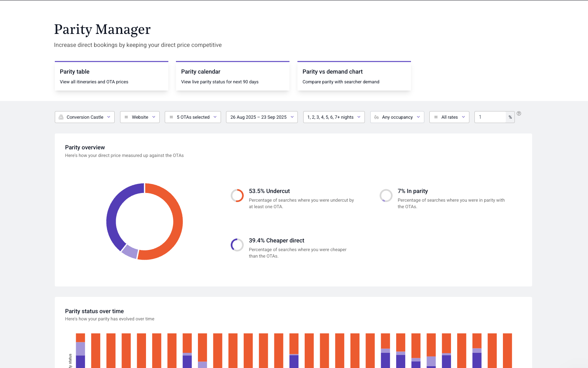Click the orange ring icon beside 53.5% Undercut
The image size is (588, 368).
[237, 196]
